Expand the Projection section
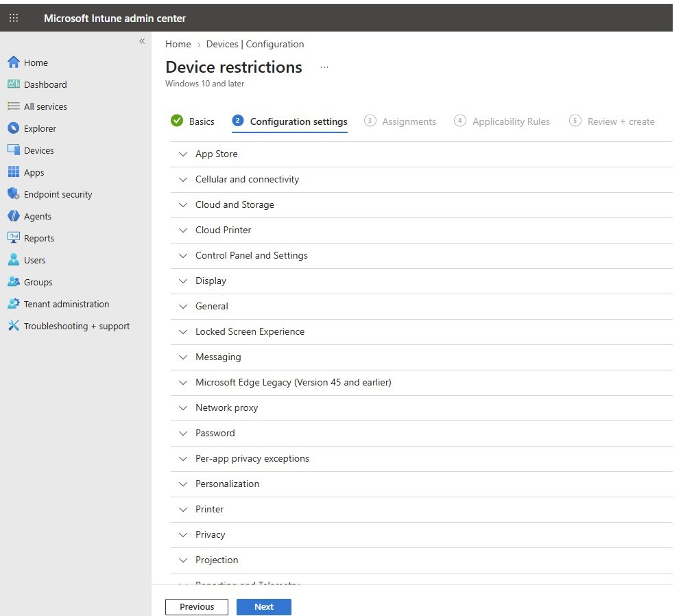 click(x=421, y=560)
